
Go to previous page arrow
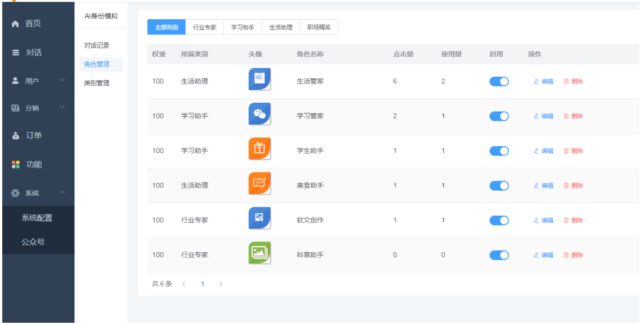[x=184, y=284]
